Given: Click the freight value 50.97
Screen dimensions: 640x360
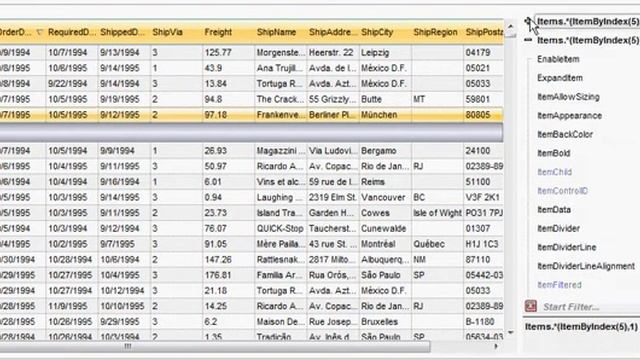Looking at the screenshot, I should [x=228, y=166].
